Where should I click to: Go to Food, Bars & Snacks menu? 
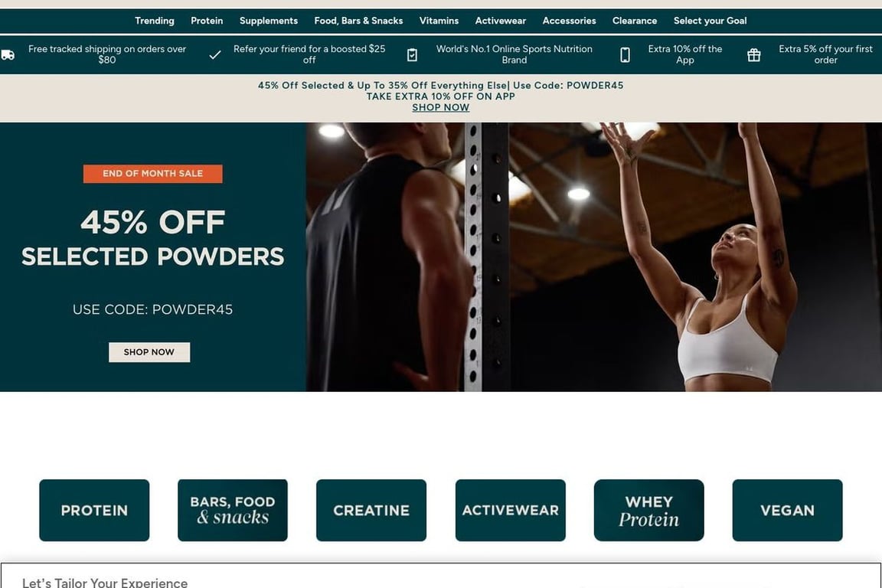click(x=359, y=21)
